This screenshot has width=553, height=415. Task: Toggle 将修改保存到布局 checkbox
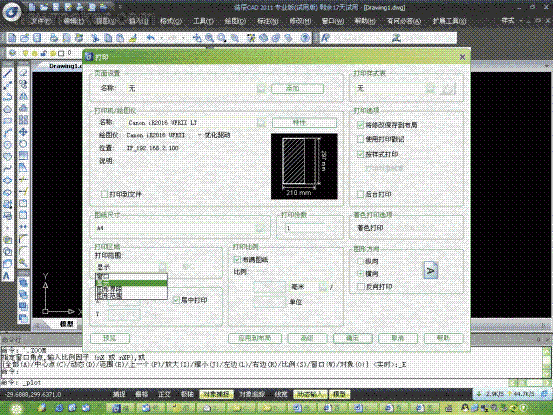pos(360,125)
